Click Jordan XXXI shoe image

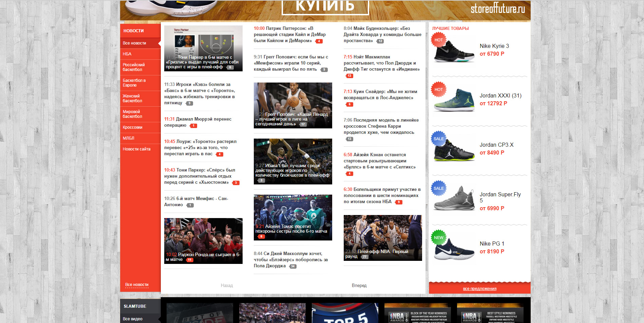point(454,100)
